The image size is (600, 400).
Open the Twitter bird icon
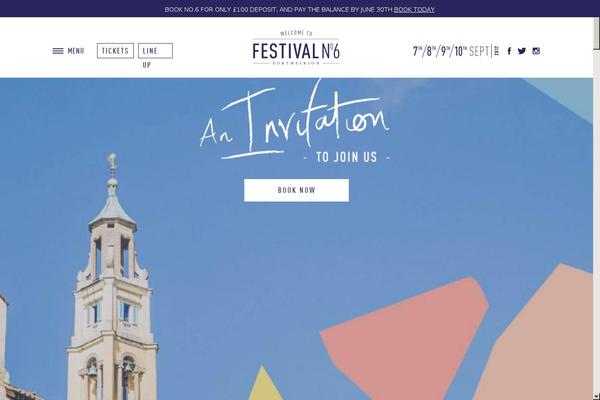click(x=522, y=51)
